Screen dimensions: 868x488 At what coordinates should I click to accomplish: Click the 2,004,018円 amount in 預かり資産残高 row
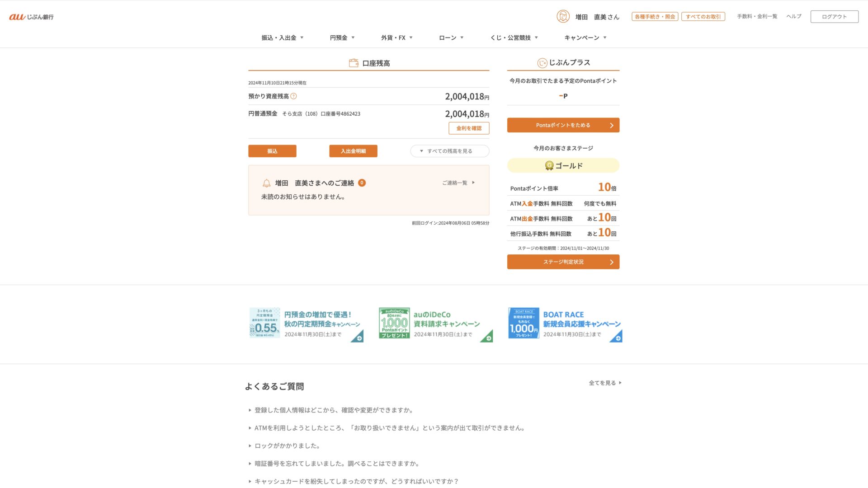tap(467, 96)
